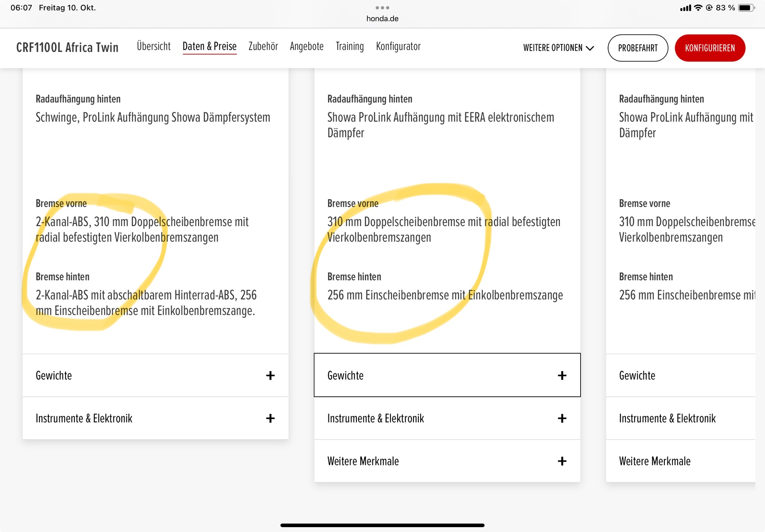Image resolution: width=765 pixels, height=532 pixels.
Task: Click plus icon for middle Weitere Merkmale
Action: click(562, 461)
